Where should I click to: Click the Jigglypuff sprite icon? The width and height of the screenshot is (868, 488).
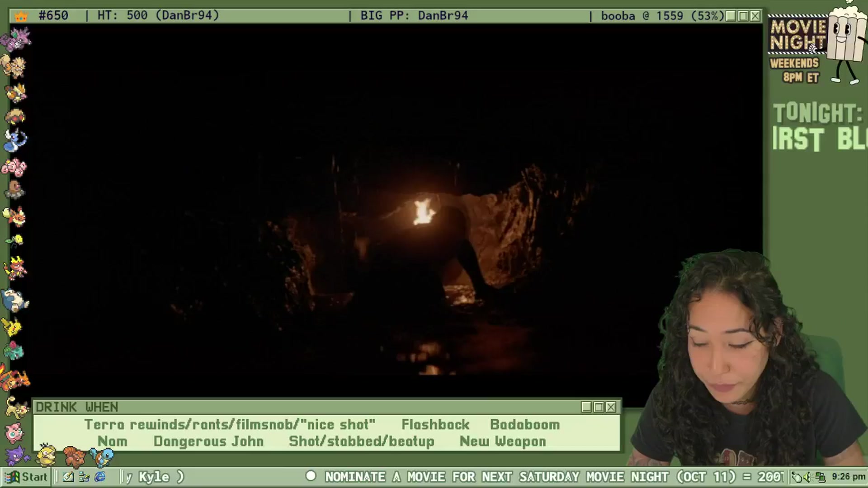tap(14, 432)
